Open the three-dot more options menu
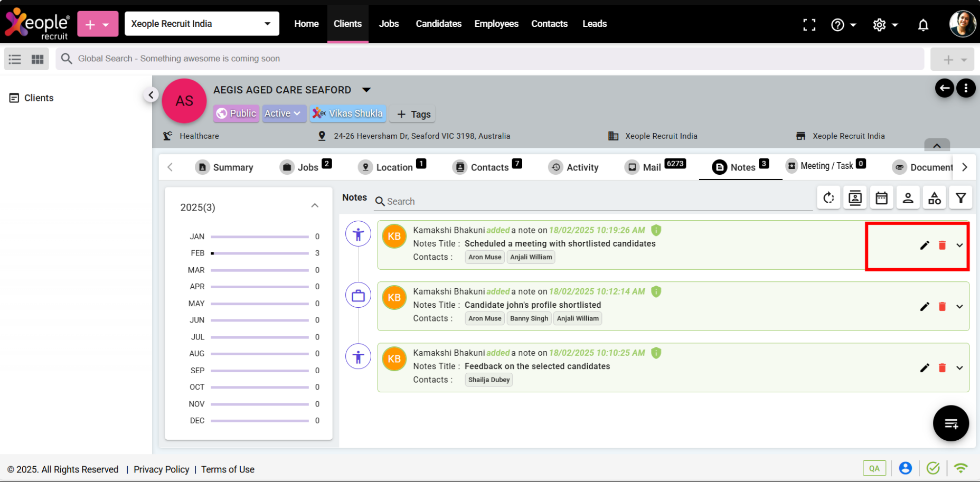980x482 pixels. coord(966,88)
